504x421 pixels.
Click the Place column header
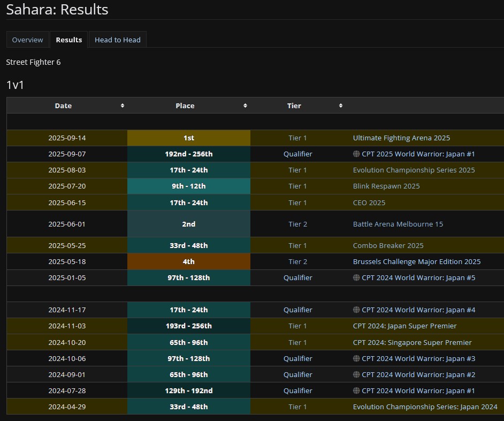(x=189, y=106)
